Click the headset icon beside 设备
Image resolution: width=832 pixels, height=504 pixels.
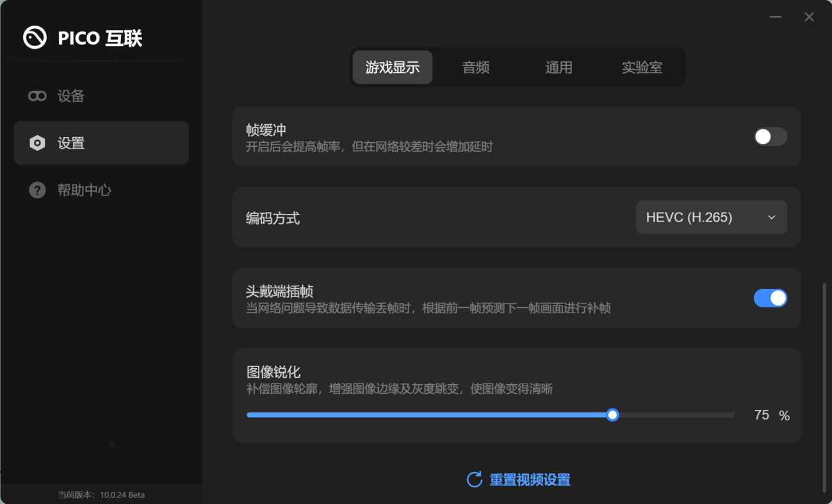(37, 96)
